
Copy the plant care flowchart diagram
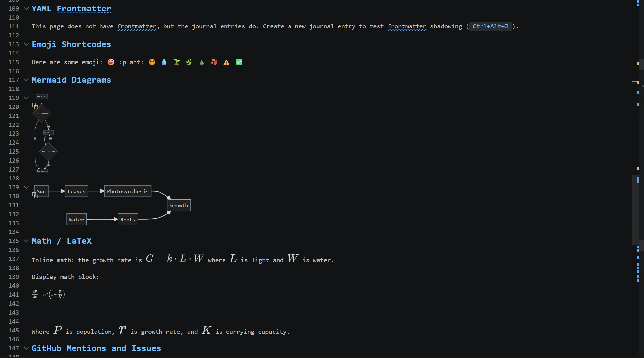click(35, 106)
